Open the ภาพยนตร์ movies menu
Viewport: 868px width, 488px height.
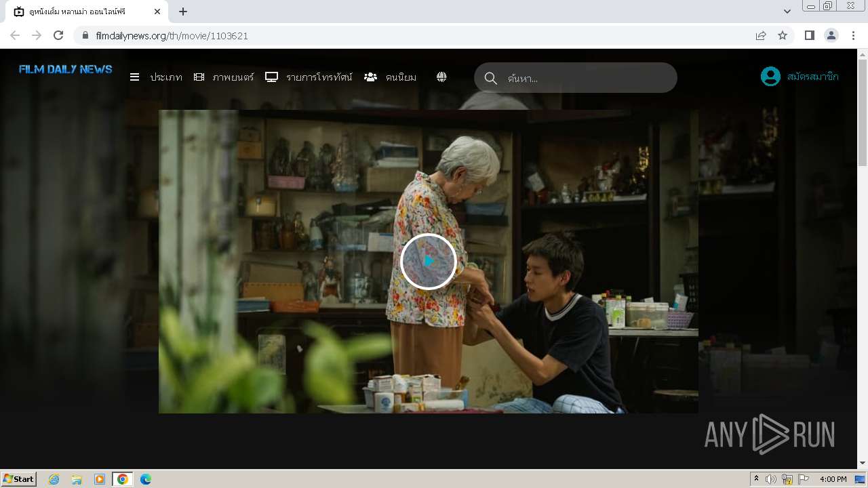[224, 77]
